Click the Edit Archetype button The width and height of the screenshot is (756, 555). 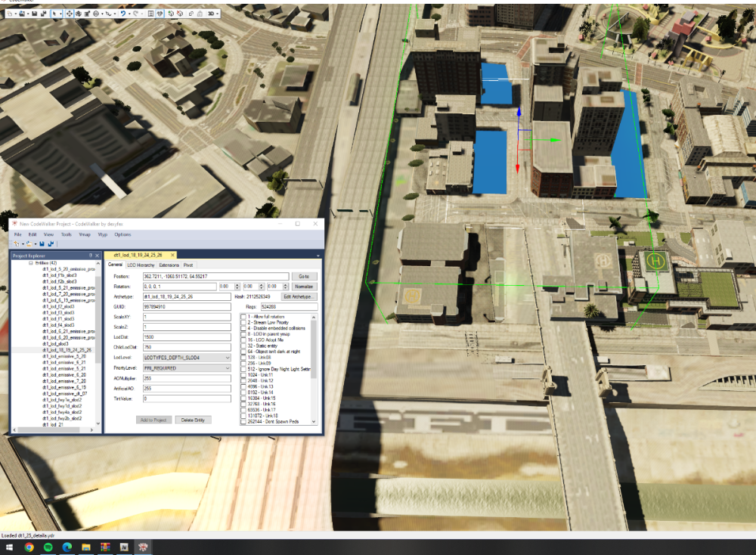point(299,296)
